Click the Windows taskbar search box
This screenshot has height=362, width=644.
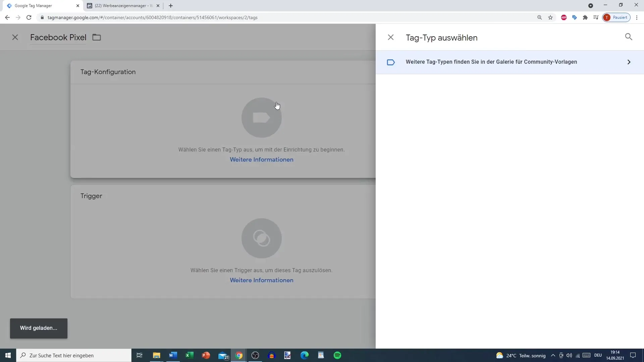[74, 355]
